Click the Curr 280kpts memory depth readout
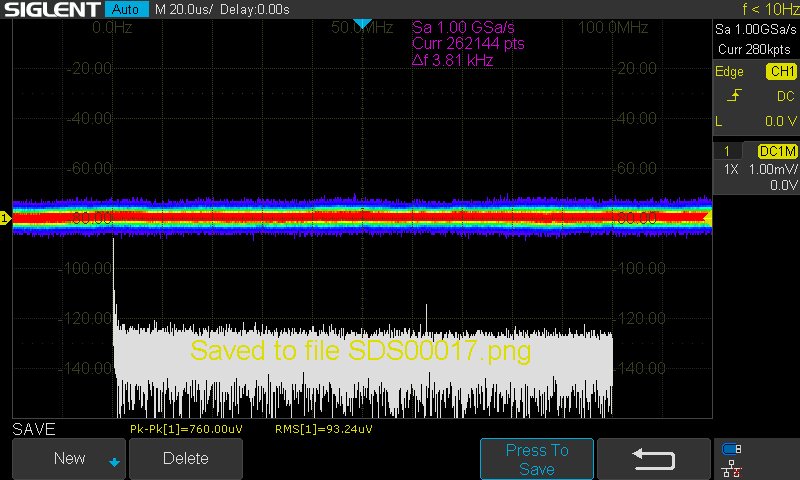800x480 pixels. 754,49
